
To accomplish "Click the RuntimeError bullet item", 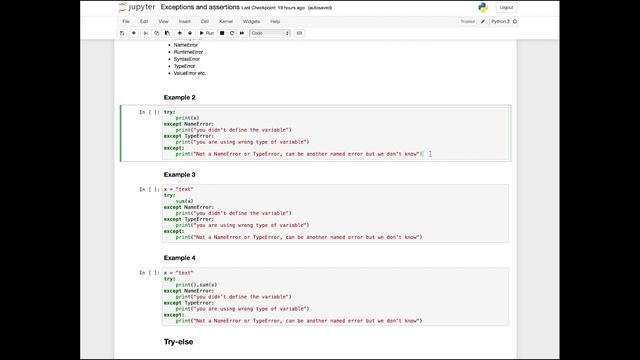I will tap(188, 52).
